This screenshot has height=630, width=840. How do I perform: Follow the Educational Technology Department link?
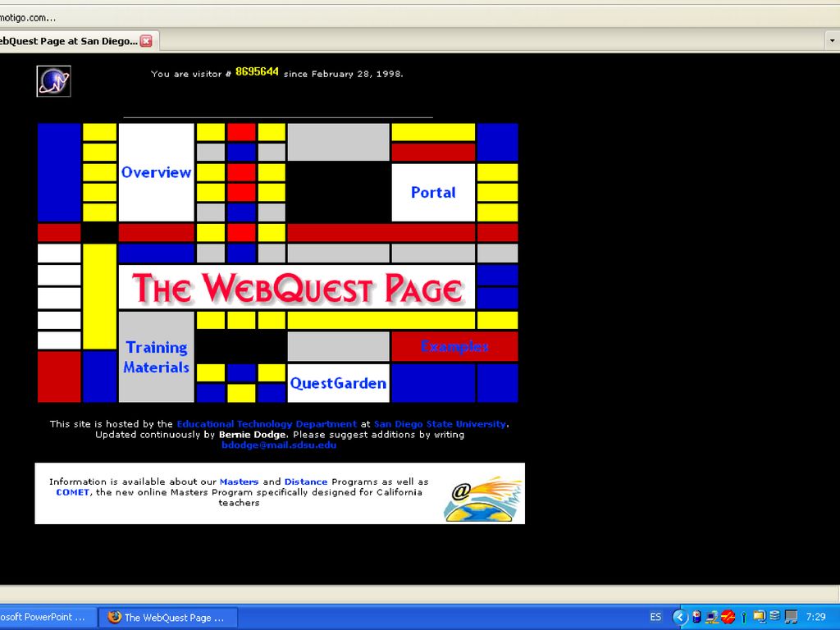(x=267, y=424)
